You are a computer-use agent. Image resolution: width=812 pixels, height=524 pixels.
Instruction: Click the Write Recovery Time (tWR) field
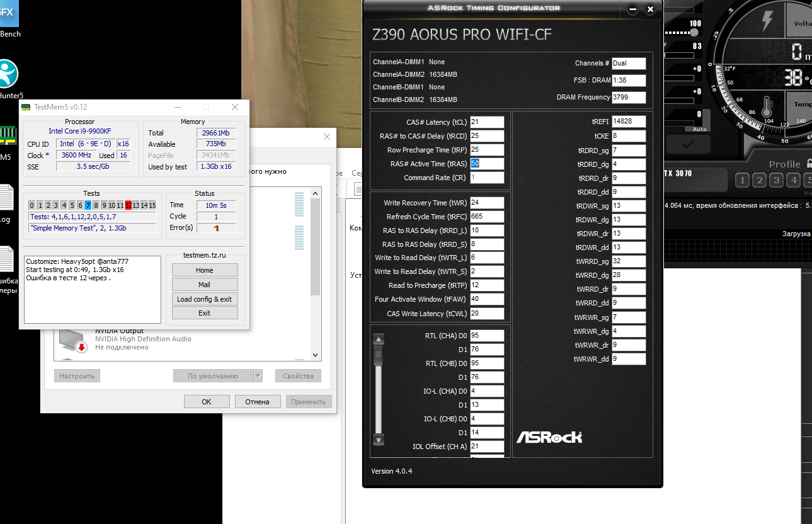tap(487, 203)
